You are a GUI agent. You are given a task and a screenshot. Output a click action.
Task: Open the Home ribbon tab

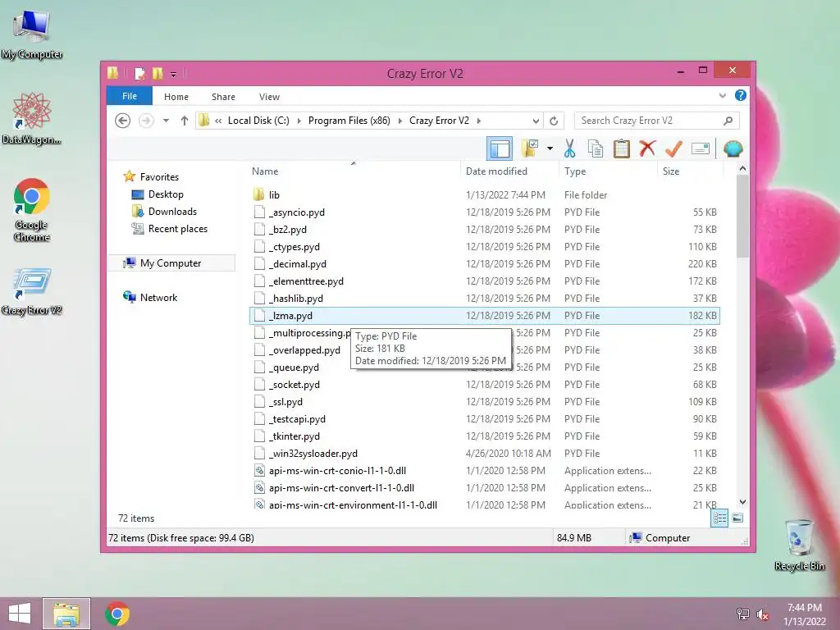(176, 97)
